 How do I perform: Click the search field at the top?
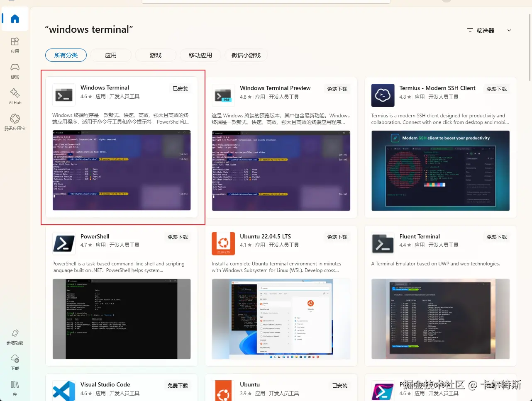(x=266, y=1)
